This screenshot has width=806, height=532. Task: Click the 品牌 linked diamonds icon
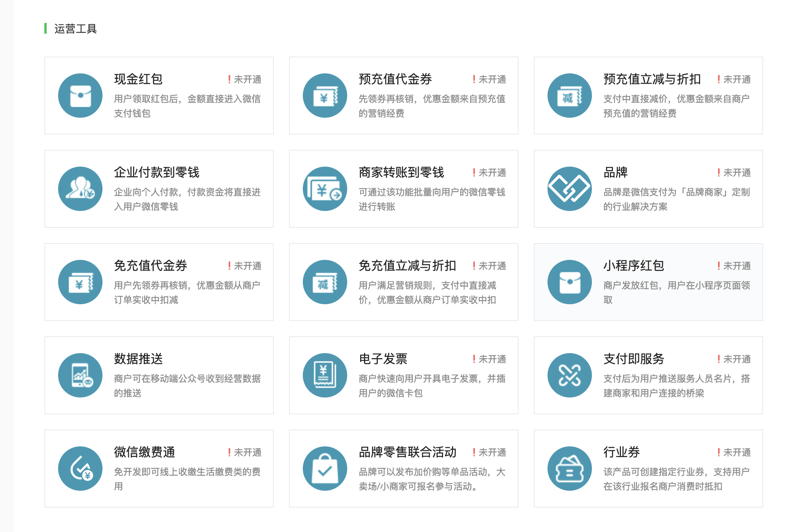570,189
